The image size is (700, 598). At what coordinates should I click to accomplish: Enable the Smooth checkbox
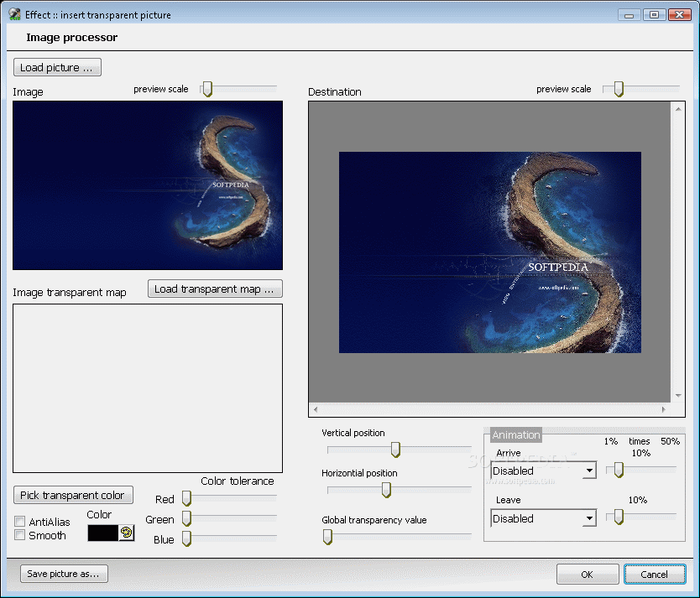tap(19, 535)
